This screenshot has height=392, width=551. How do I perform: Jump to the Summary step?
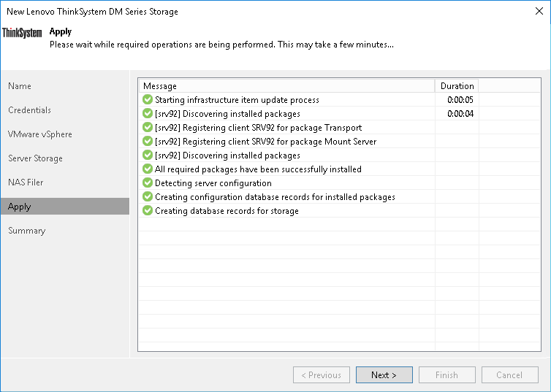click(27, 231)
